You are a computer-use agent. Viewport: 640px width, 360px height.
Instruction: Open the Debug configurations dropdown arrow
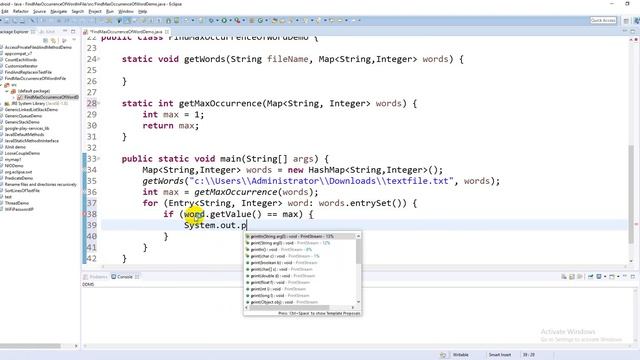click(217, 20)
